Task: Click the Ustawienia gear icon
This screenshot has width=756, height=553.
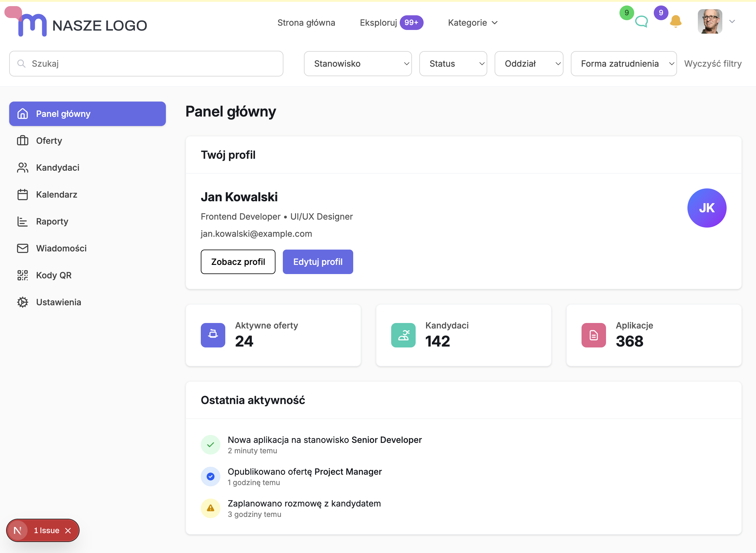Action: click(x=22, y=302)
